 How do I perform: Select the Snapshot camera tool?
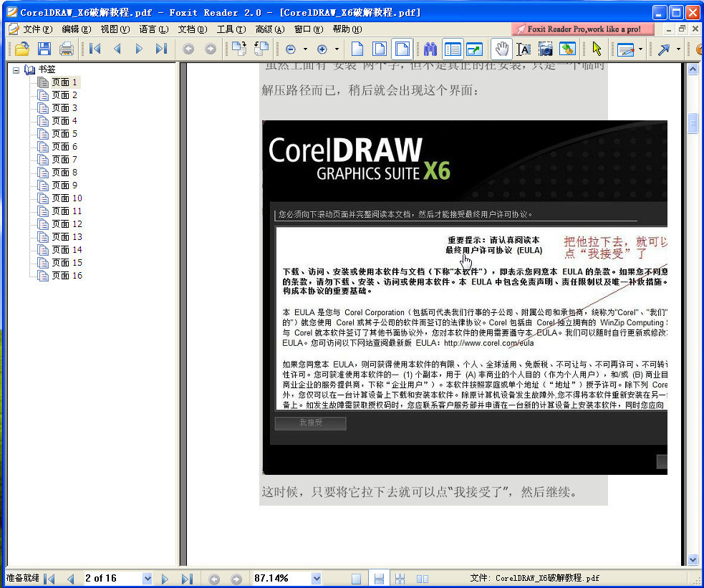coord(546,49)
